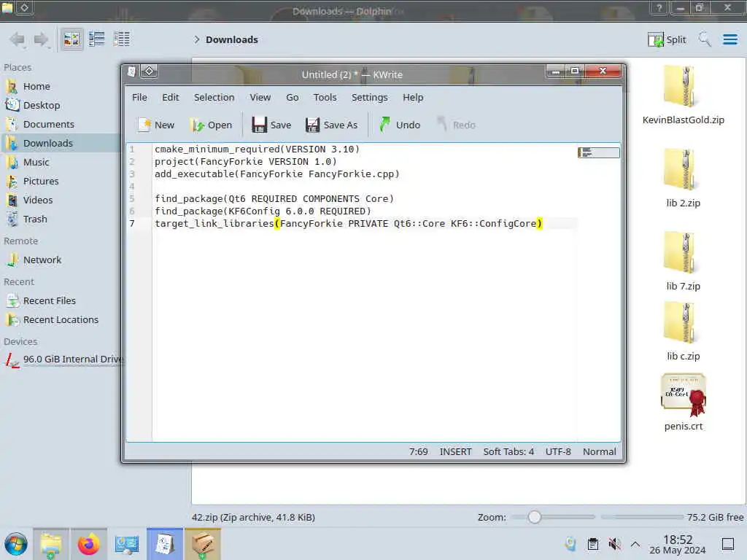747x560 pixels.
Task: Go forward using Dolphin's forward arrow
Action: [x=42, y=39]
